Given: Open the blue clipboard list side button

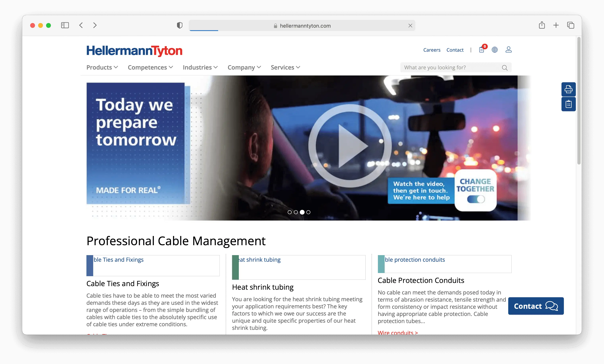Looking at the screenshot, I should 568,104.
